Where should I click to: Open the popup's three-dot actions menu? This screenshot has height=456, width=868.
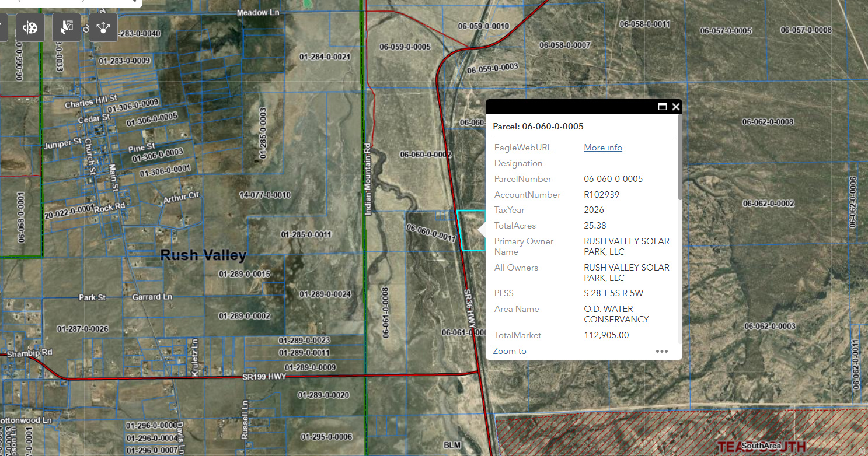661,351
